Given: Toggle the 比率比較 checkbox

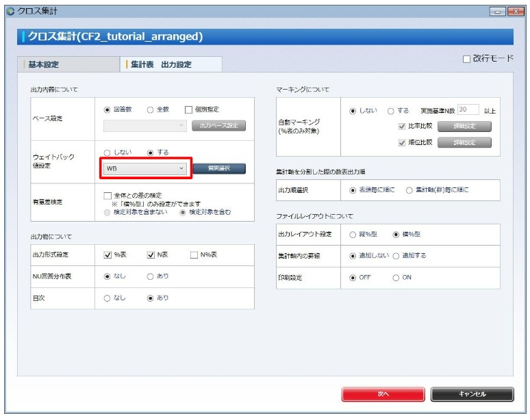Looking at the screenshot, I should point(402,127).
